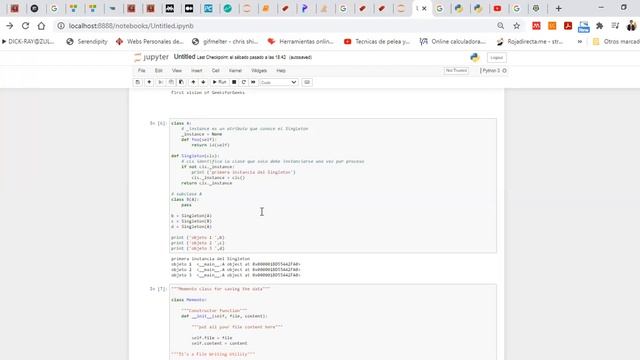Image resolution: width=640 pixels, height=360 pixels.
Task: Open a new browser tab
Action: tap(558, 8)
